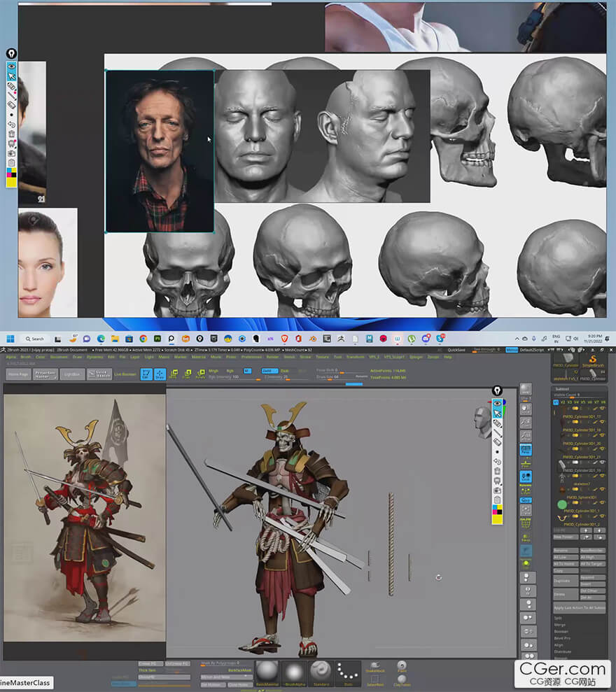Expand the Merge section
The image size is (616, 692).
pos(559,624)
